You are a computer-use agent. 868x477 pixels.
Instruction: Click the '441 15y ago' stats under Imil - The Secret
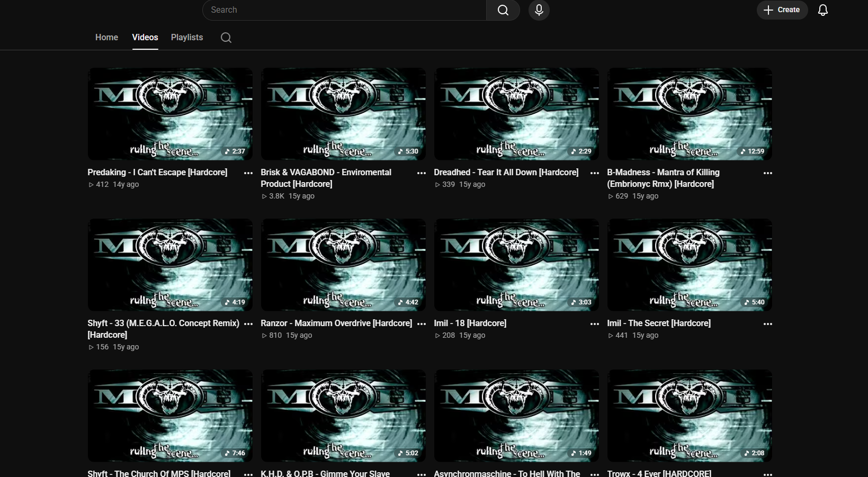coord(633,336)
